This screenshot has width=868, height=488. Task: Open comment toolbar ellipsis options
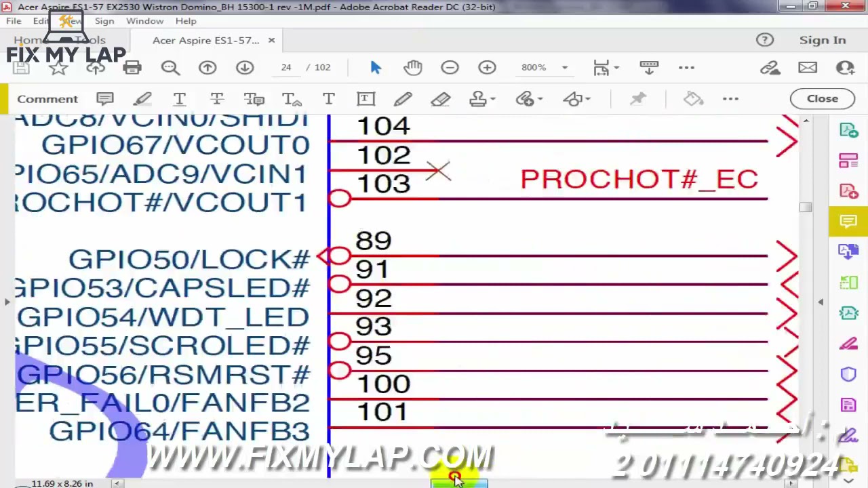click(x=730, y=99)
